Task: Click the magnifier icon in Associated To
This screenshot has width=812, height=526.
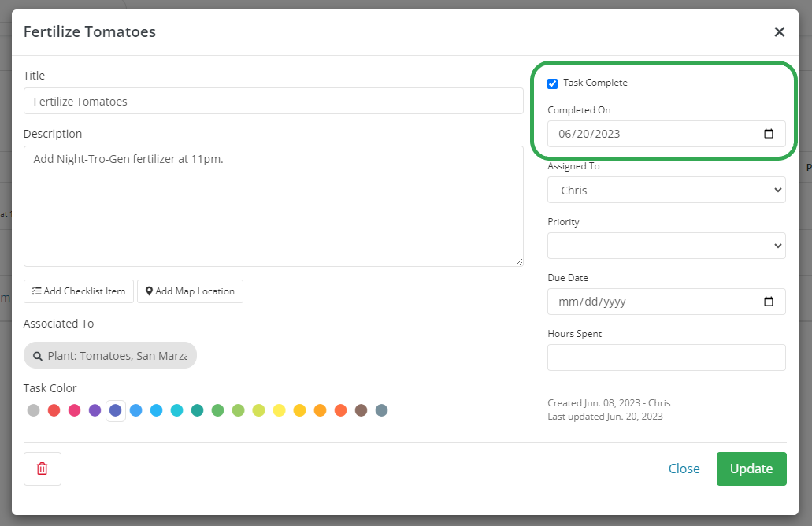Action: 37,356
